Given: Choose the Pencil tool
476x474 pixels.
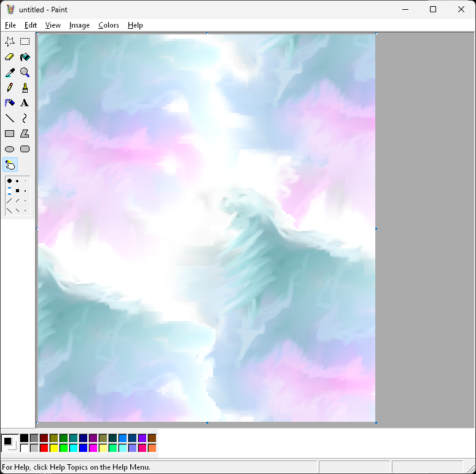Looking at the screenshot, I should tap(10, 88).
